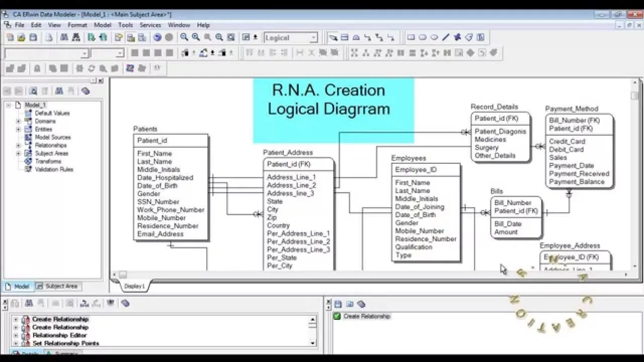Choose the rounded rectangle drawing tool
The height and width of the screenshot is (362, 644).
point(422,37)
